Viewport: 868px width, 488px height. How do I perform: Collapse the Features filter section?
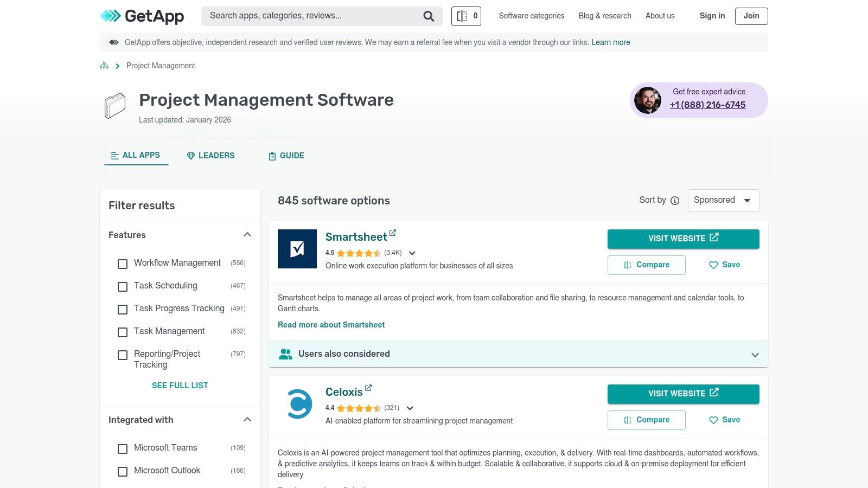tap(247, 234)
